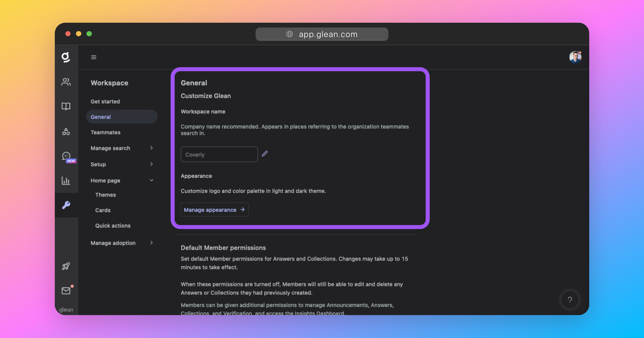Viewport: 644px width, 338px height.
Task: Open the inbox envelope icon with notification dot
Action: point(66,291)
